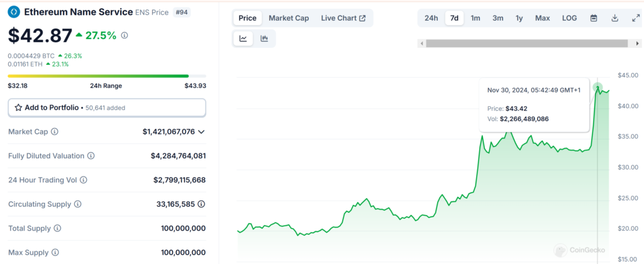Open the Live Chart tab
644x264 pixels.
click(x=343, y=18)
